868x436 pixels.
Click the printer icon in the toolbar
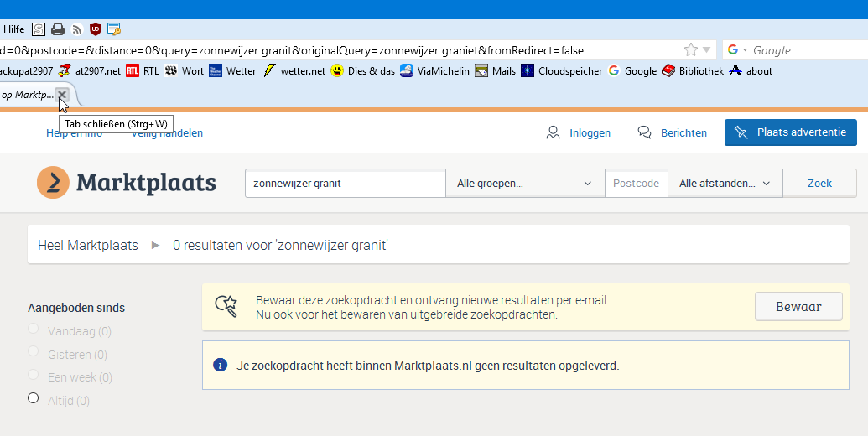tap(58, 29)
